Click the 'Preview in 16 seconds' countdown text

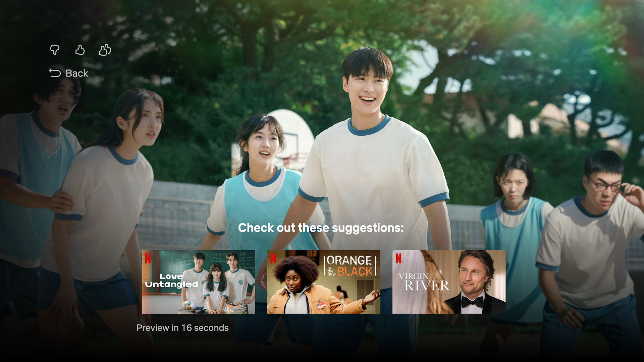point(182,328)
